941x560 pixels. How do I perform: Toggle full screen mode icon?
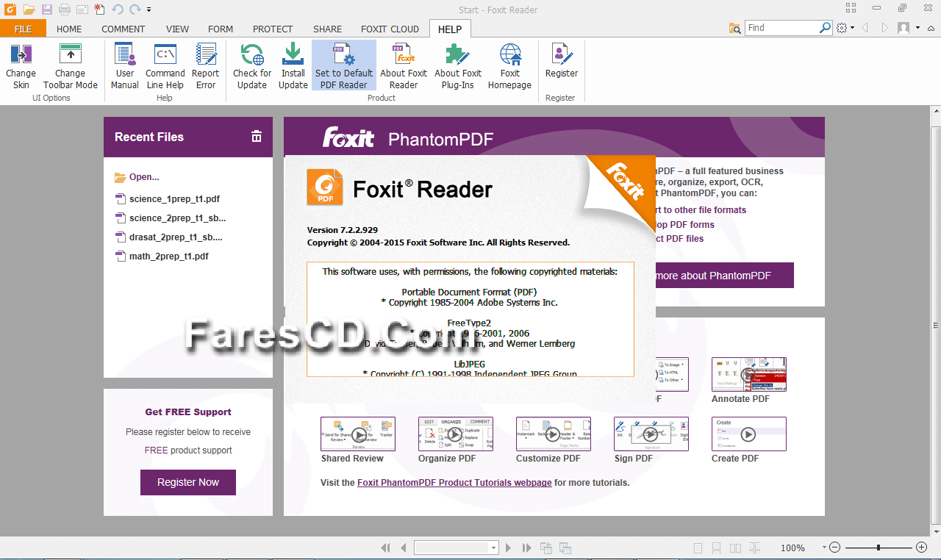[851, 8]
